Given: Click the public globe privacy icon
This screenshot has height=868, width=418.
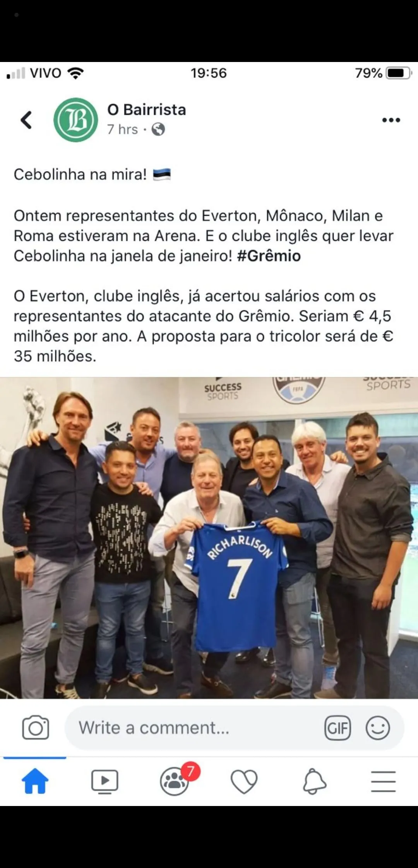Looking at the screenshot, I should 158,129.
